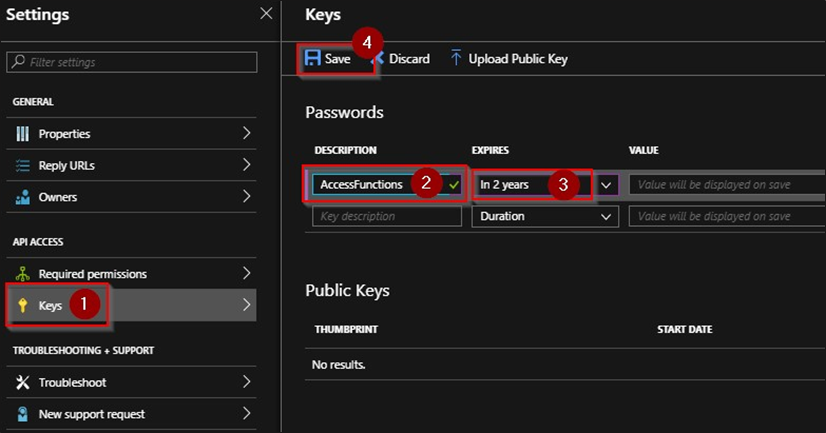Close the Settings panel with X
This screenshot has width=826, height=433.
click(x=265, y=14)
